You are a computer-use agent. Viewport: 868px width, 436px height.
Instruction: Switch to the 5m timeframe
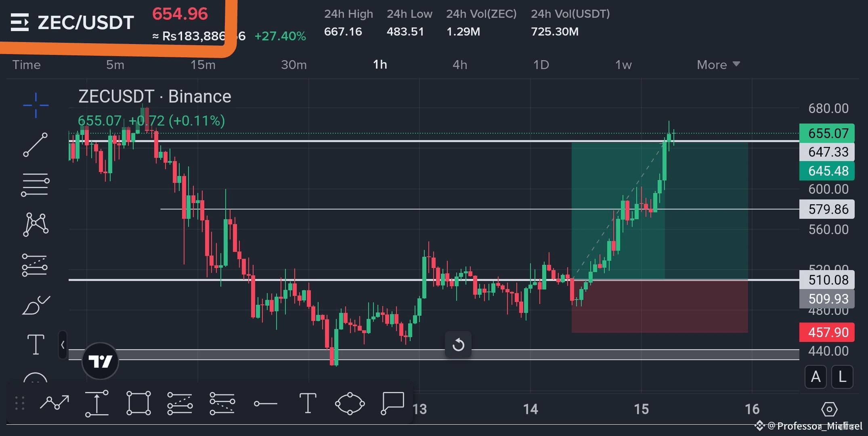click(x=115, y=65)
